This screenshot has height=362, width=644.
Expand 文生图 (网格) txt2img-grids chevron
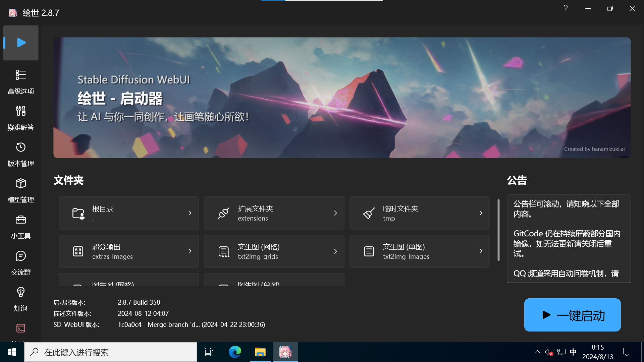(x=335, y=251)
